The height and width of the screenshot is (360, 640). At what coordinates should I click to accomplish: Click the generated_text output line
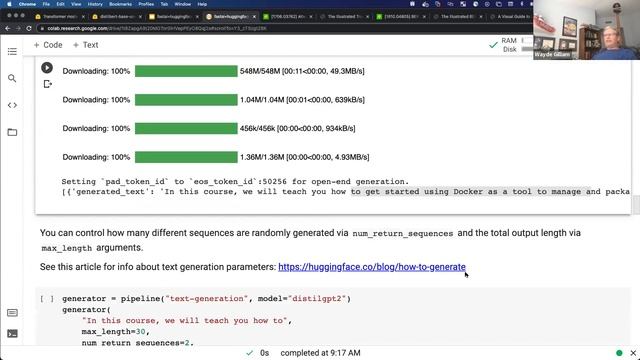point(346,192)
